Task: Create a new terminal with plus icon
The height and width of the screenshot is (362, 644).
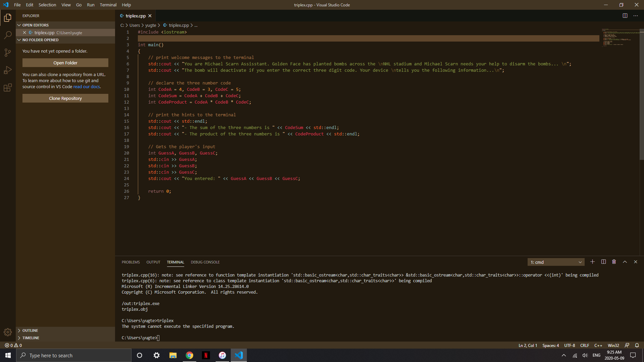Action: tap(592, 262)
